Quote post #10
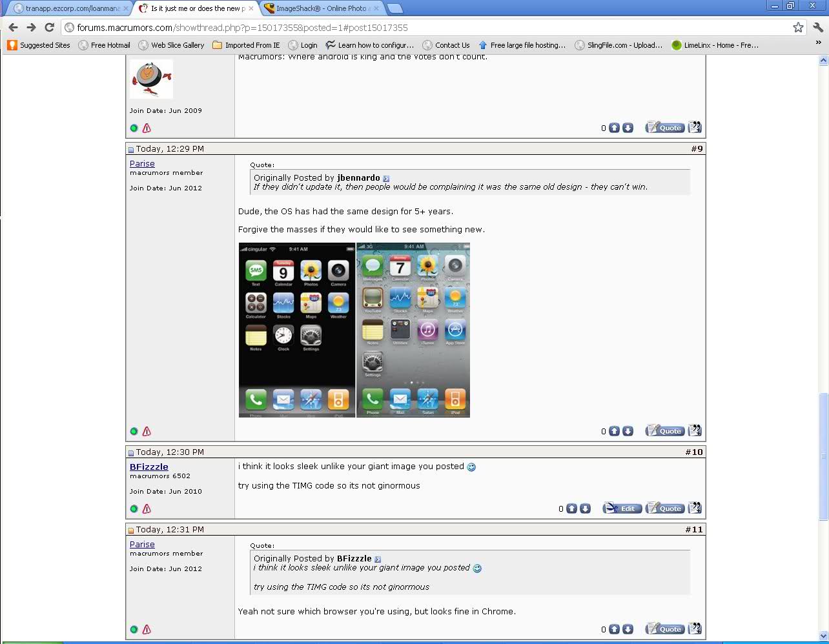The height and width of the screenshot is (644, 829). [665, 508]
